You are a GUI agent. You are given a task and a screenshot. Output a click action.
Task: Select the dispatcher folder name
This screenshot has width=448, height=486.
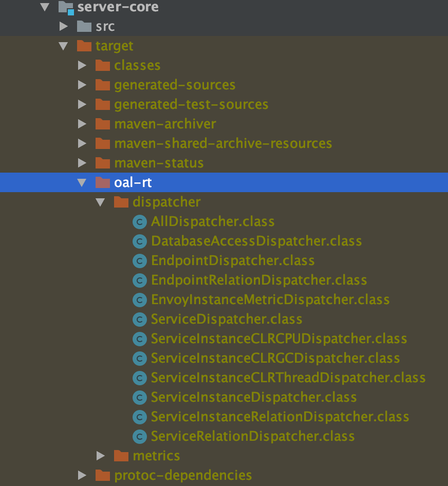pos(167,202)
